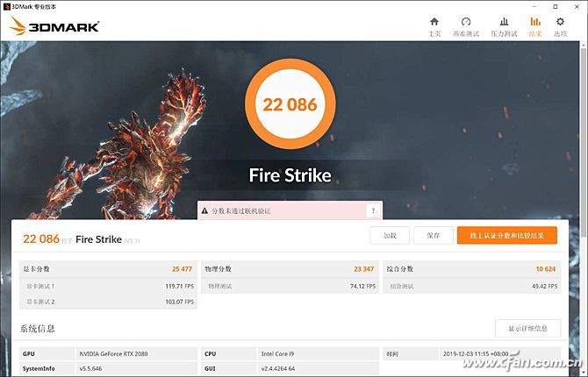Image resolution: width=588 pixels, height=377 pixels.
Task: Select the Results (结果) bar chart icon
Action: coord(534,23)
